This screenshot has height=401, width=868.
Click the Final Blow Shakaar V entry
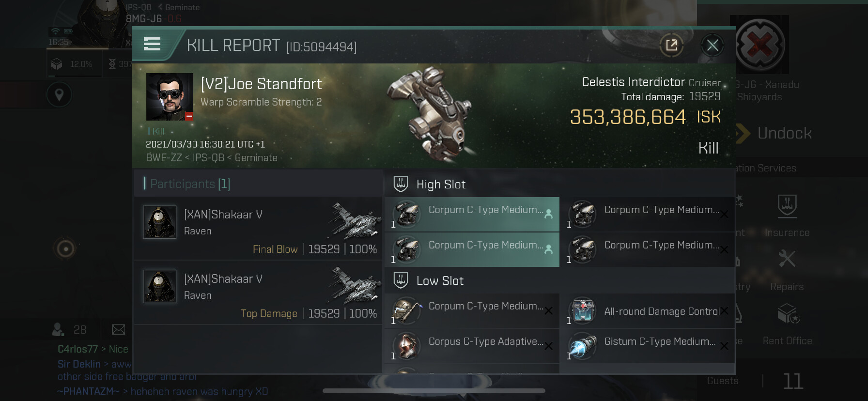pyautogui.click(x=258, y=228)
